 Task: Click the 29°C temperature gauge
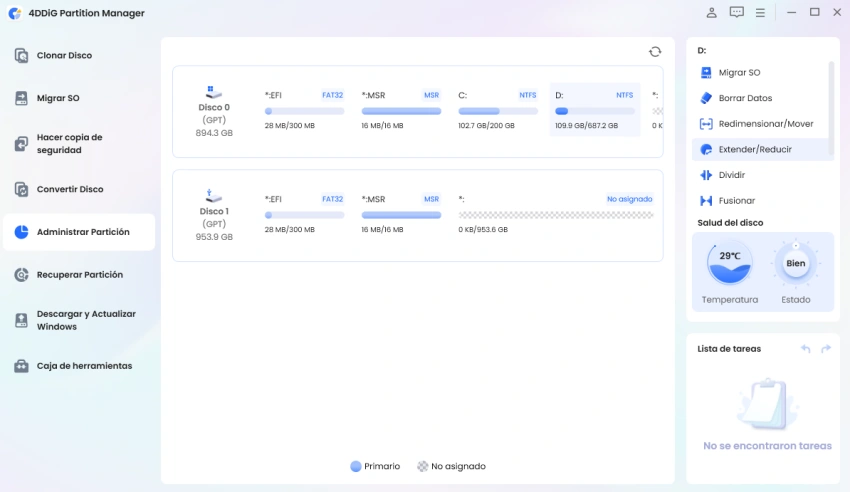[730, 264]
